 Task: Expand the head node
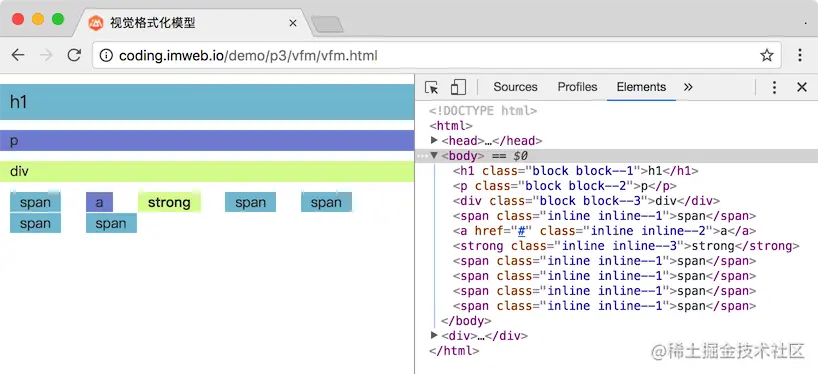434,140
